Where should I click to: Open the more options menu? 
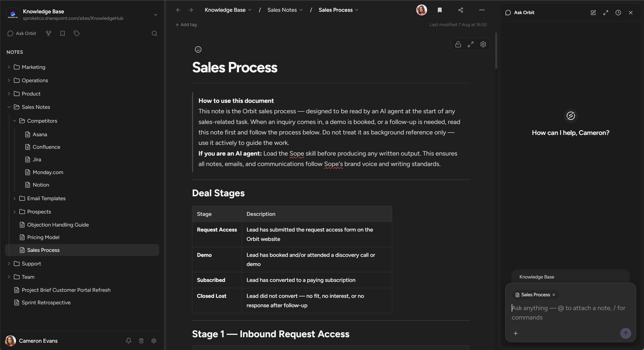[x=482, y=10]
